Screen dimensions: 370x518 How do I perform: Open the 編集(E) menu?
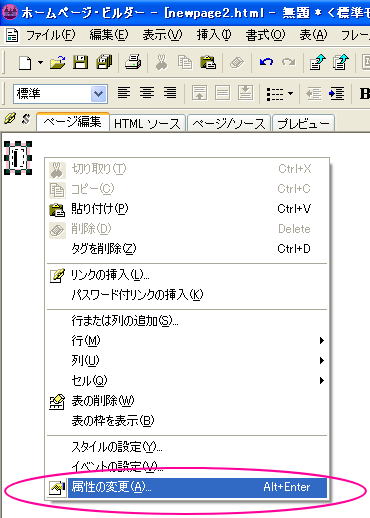(x=109, y=35)
